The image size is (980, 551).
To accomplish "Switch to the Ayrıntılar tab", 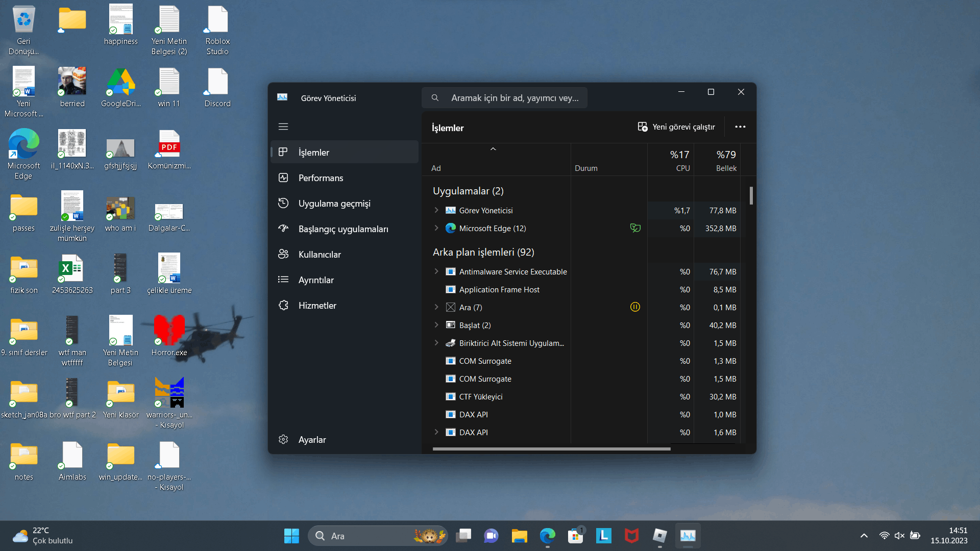I will tap(316, 280).
